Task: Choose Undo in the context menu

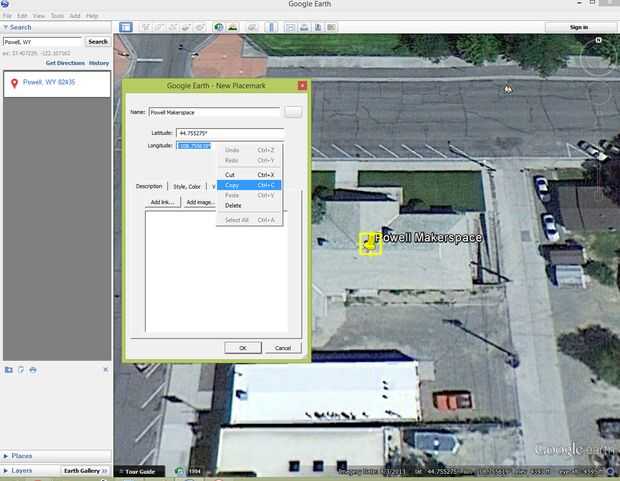Action: point(249,150)
